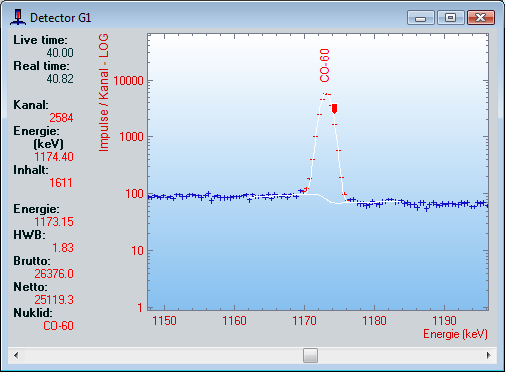Click the red cursor marker on the peak
This screenshot has width=505, height=372.
coord(334,109)
